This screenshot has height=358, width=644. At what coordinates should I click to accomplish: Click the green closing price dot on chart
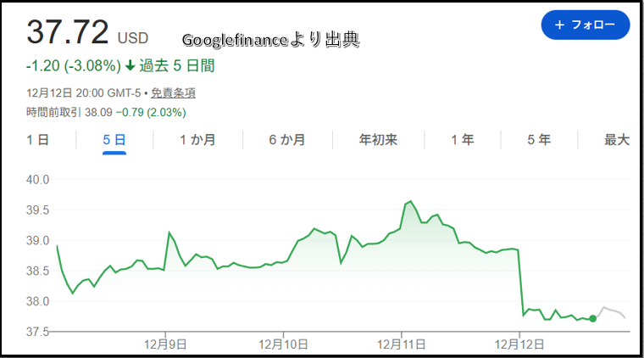click(x=592, y=319)
